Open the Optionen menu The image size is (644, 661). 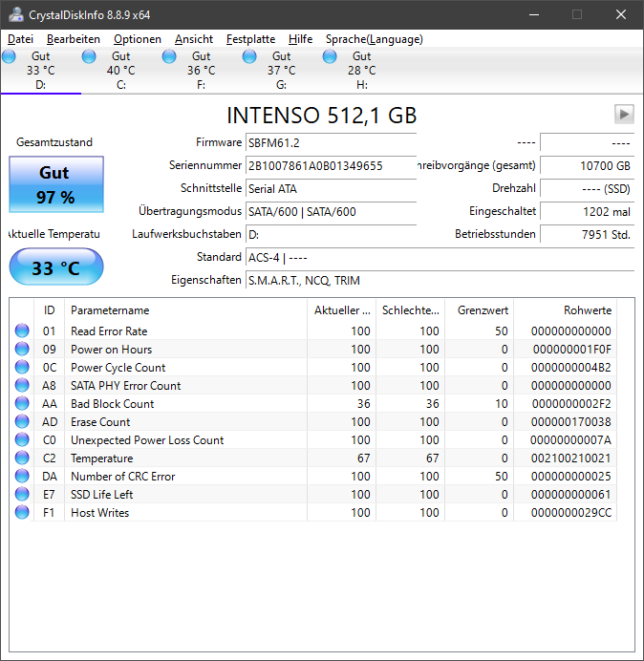[x=138, y=39]
